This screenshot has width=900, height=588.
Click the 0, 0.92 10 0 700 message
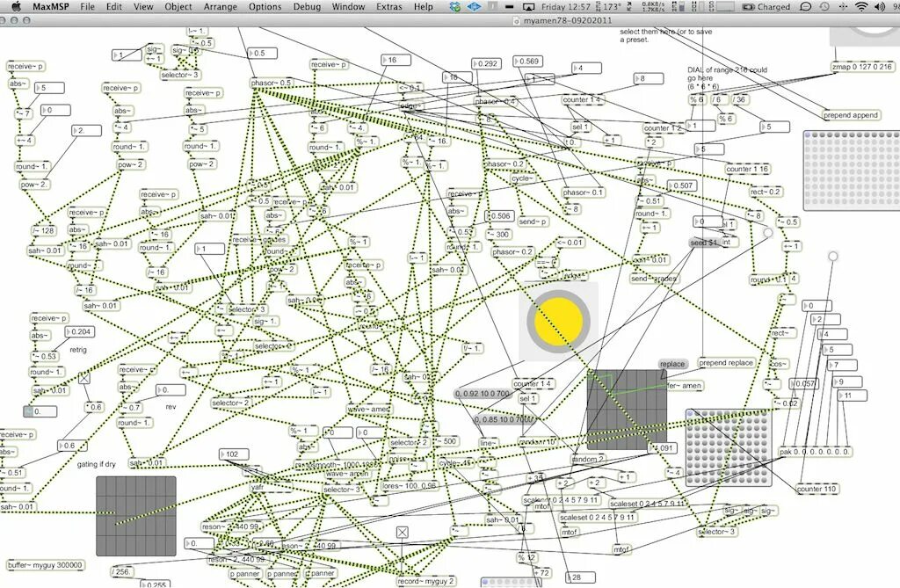pos(483,394)
